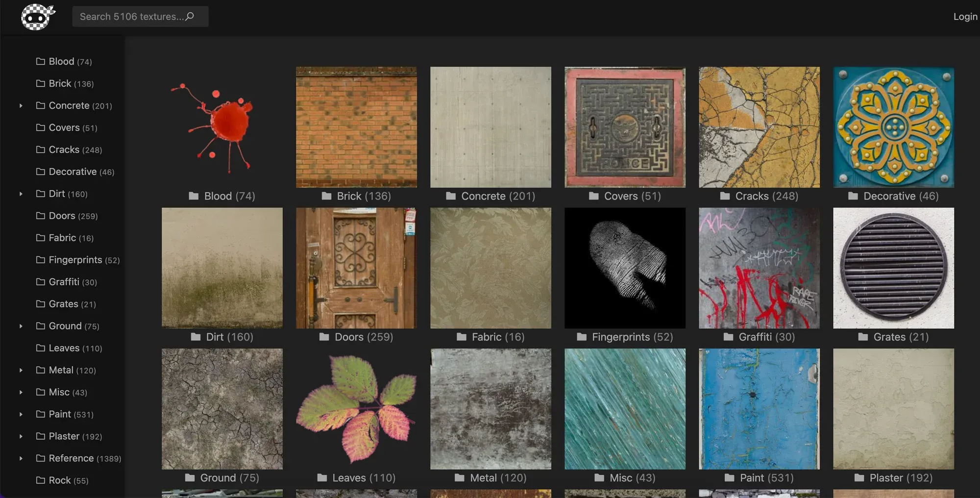Click the folder icon next to Rock in the sidebar
The width and height of the screenshot is (980, 498).
pyautogui.click(x=41, y=480)
